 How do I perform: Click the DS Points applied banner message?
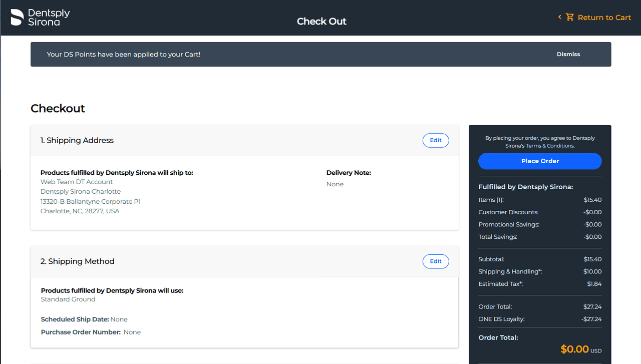124,54
